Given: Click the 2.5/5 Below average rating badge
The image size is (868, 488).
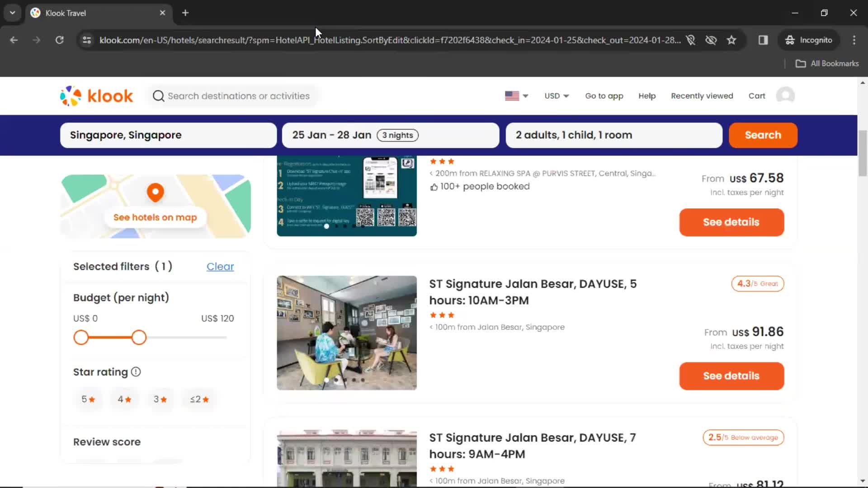Looking at the screenshot, I should pyautogui.click(x=743, y=437).
